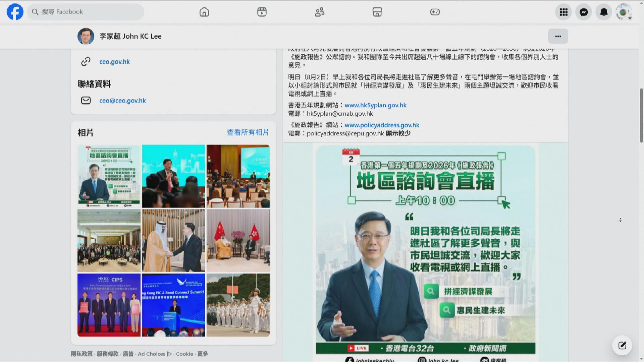This screenshot has height=362, width=644.
Task: Open the page options ellipsis button
Action: (558, 36)
